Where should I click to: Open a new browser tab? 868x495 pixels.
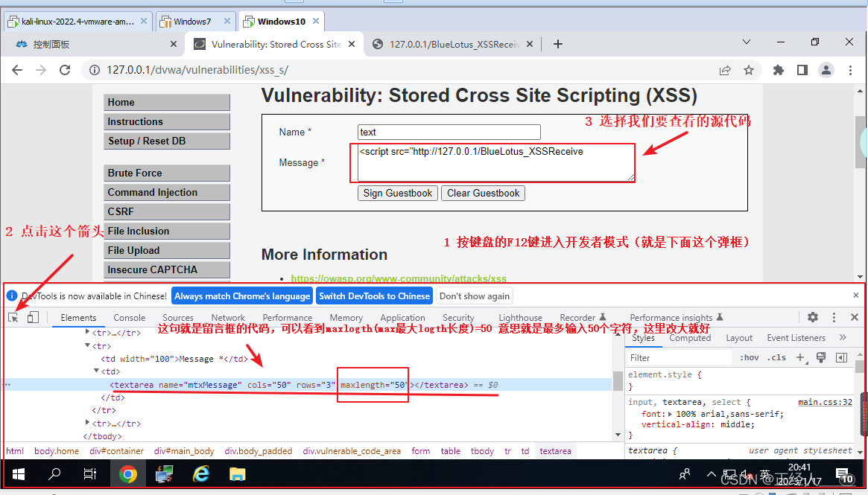click(x=558, y=44)
